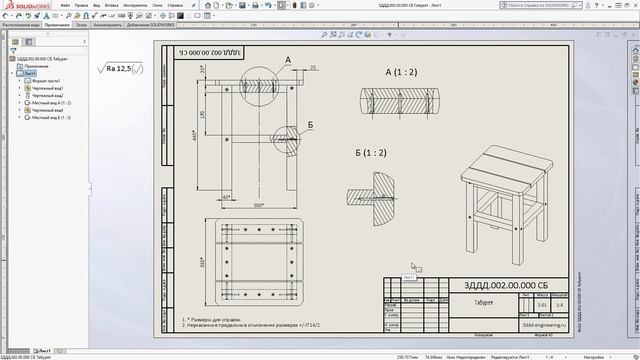Expand the Чертежный вид1 tree node
Screen dimensions: 640x360
(x=19, y=88)
